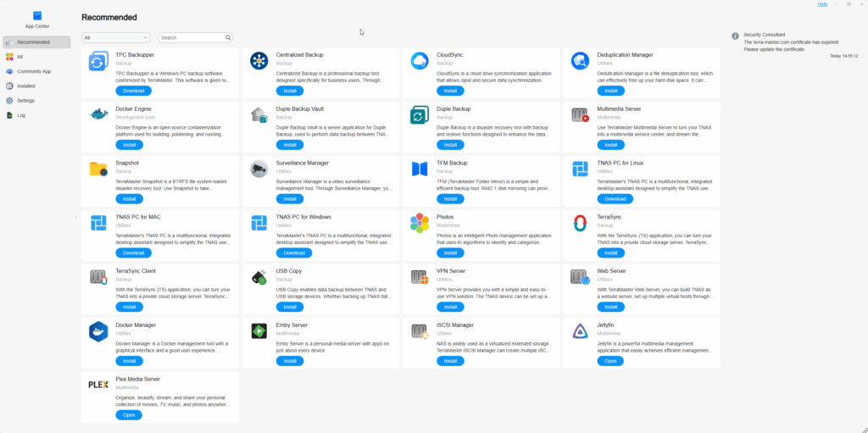Image resolution: width=868 pixels, height=433 pixels.
Task: Click the Duple Backup app icon
Action: pos(420,114)
